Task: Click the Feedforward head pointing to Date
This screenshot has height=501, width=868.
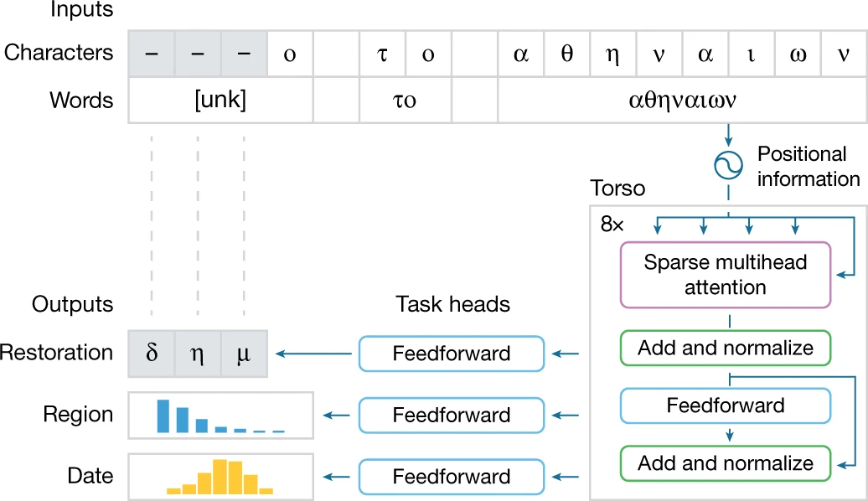Action: pos(452,477)
